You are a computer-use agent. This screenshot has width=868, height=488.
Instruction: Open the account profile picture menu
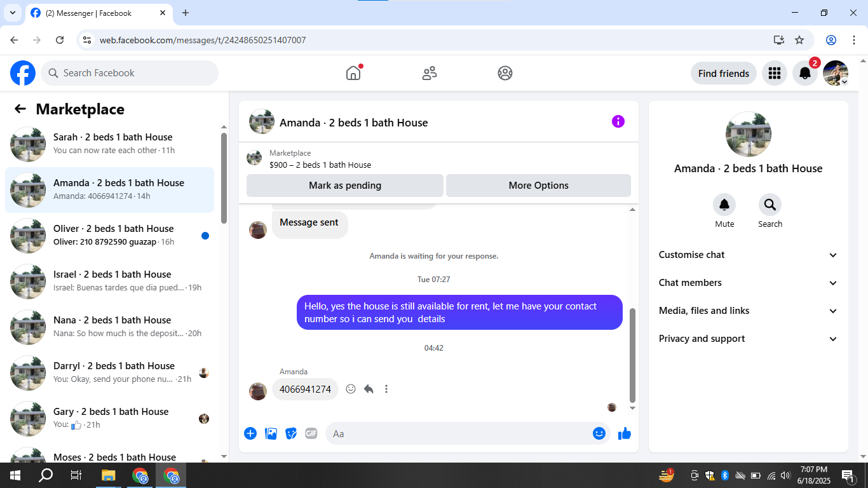click(x=836, y=73)
